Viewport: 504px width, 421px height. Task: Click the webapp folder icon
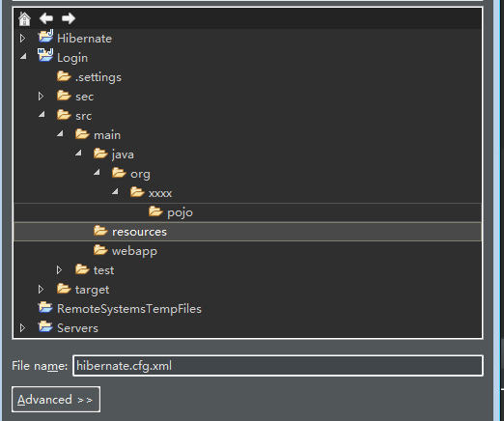coord(100,250)
